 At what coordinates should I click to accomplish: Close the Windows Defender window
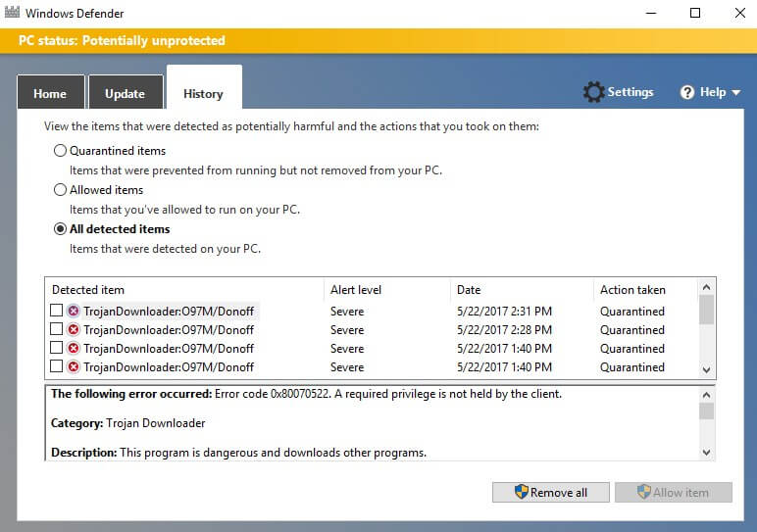740,13
